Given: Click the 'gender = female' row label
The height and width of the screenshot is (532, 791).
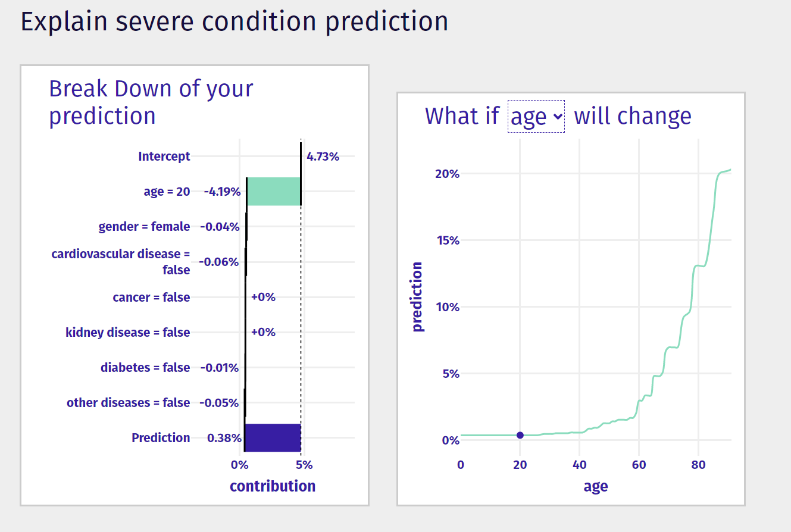Looking at the screenshot, I should tap(144, 227).
